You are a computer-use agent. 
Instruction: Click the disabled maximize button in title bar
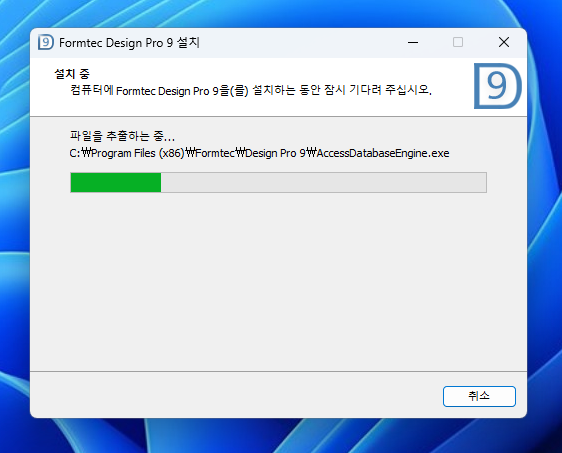coord(458,42)
